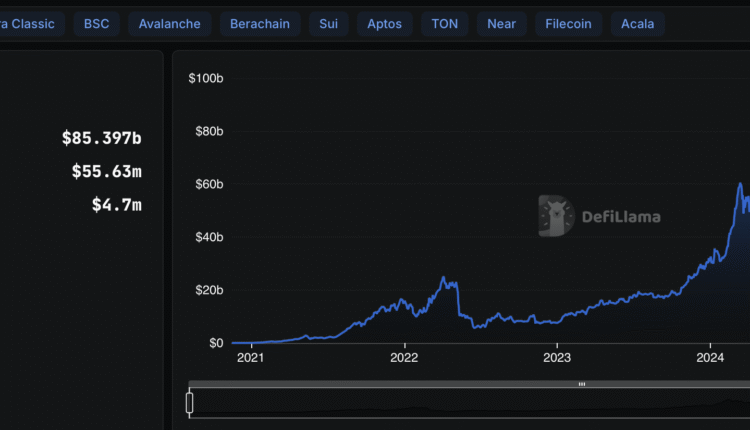Select the Acala chain
750x430 pixels.
(637, 23)
